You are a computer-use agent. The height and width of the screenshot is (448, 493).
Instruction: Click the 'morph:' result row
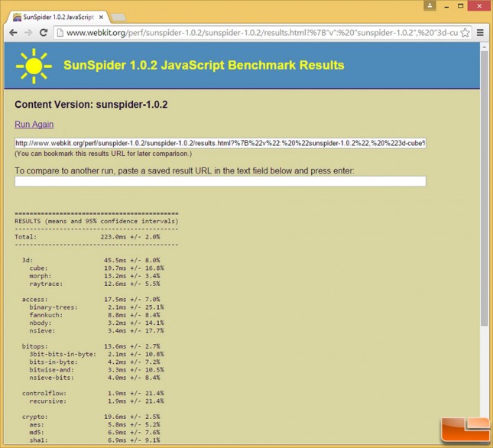(95, 276)
